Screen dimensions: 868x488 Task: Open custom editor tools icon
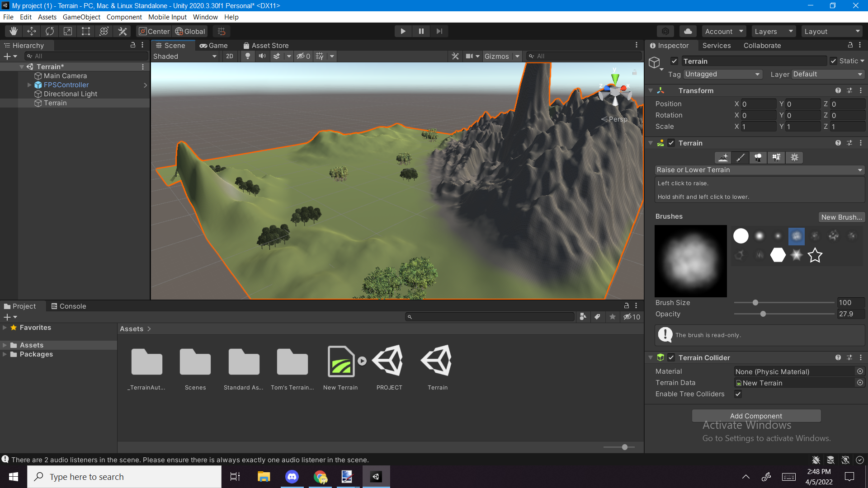(123, 31)
